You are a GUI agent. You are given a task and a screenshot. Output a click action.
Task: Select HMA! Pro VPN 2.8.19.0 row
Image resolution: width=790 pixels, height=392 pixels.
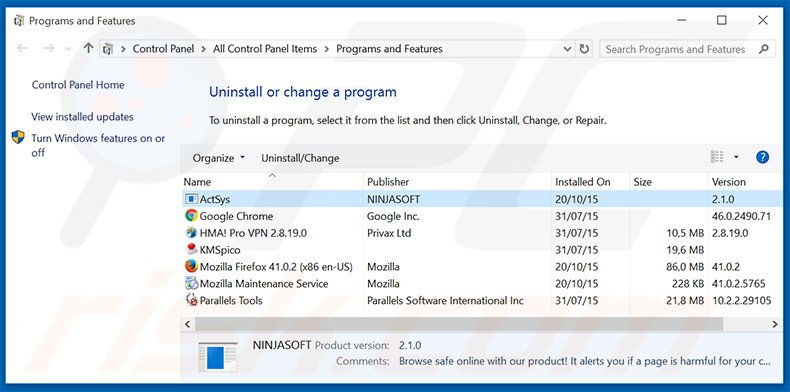(x=482, y=233)
